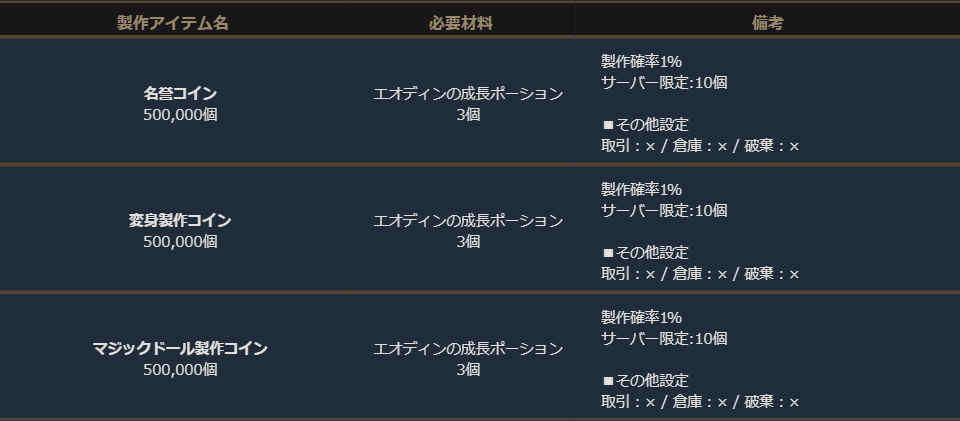Click the 3個 material count for マジックドール製作コイン
The image size is (960, 421).
(x=468, y=369)
